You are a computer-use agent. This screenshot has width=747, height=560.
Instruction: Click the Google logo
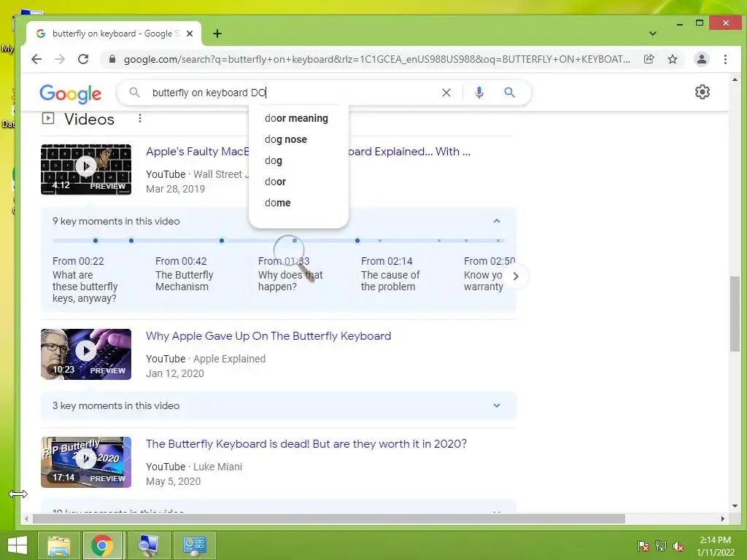click(71, 93)
